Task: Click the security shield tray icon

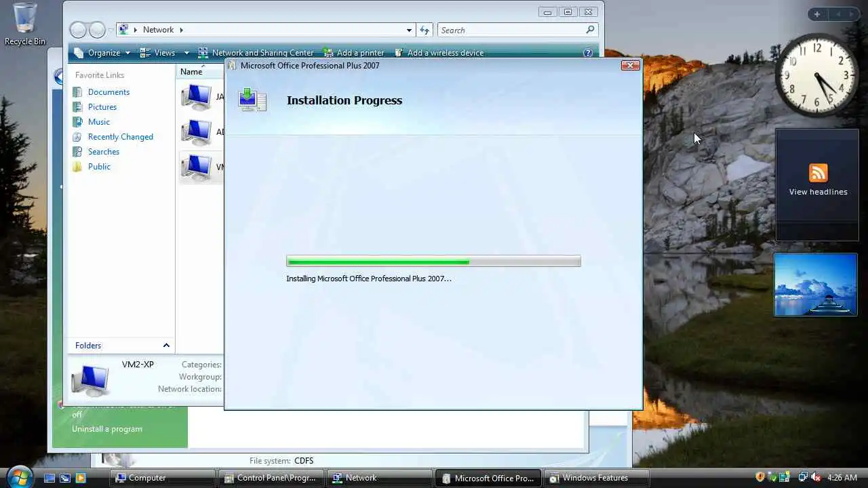Action: pyautogui.click(x=760, y=477)
